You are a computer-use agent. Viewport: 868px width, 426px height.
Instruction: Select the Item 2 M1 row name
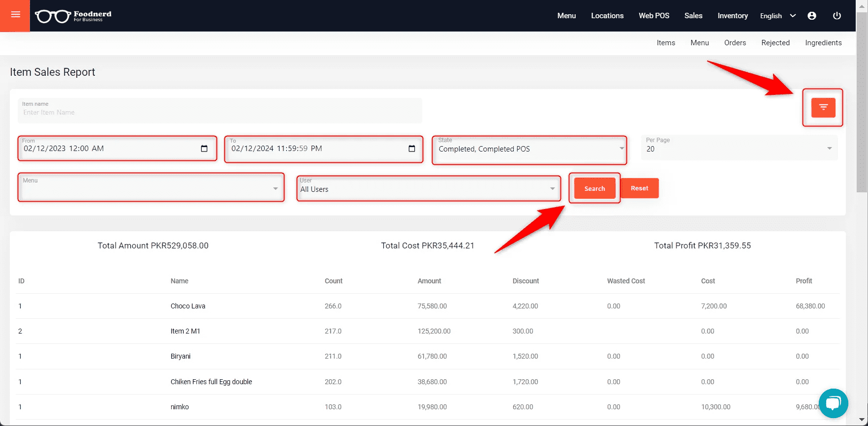[186, 331]
